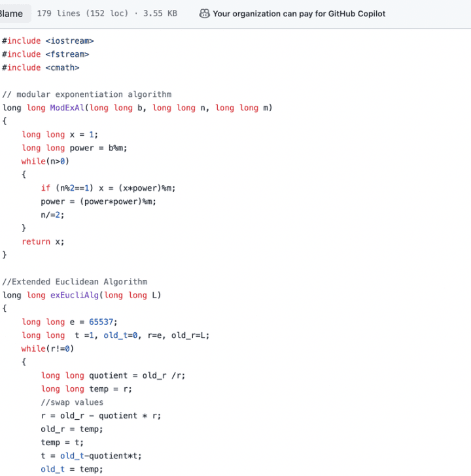
Task: Click the 'long long e = 65537;' line
Action: 69,322
